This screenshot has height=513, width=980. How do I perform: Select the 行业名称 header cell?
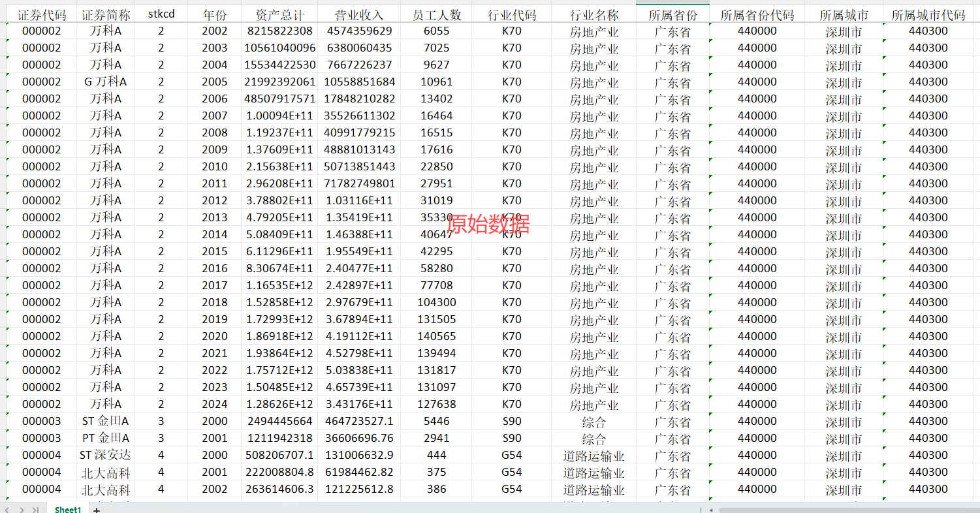[594, 14]
